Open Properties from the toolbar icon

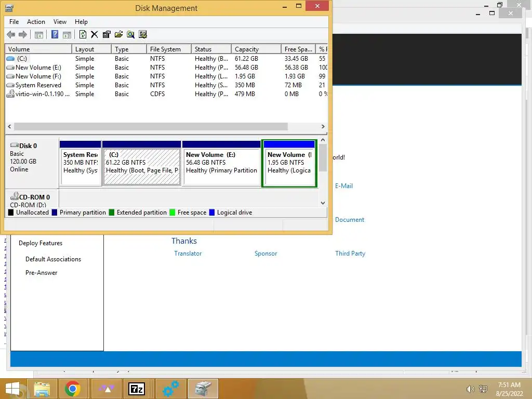pos(107,34)
